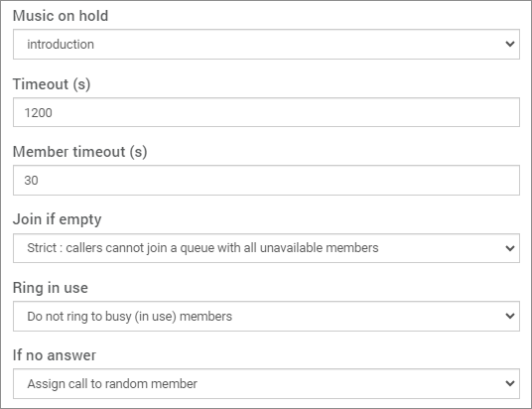Click the chevron arrow in Ring in use box
Image resolution: width=532 pixels, height=409 pixels.
coord(509,316)
